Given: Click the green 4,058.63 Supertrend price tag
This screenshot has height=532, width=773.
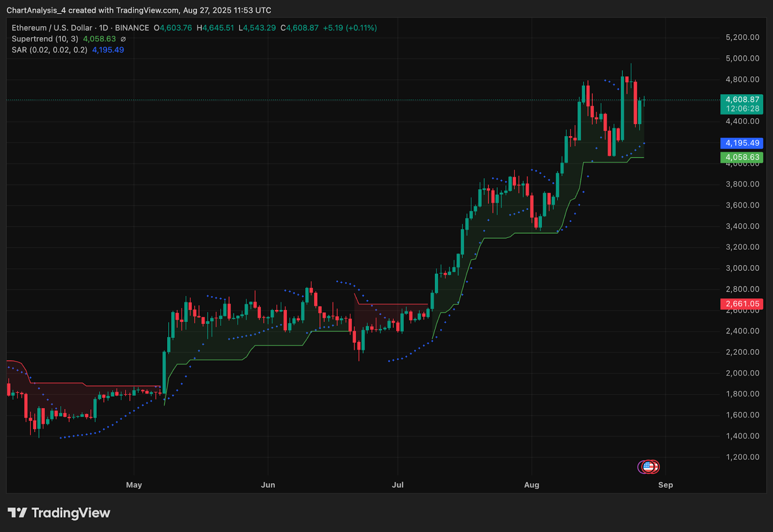Looking at the screenshot, I should [742, 157].
